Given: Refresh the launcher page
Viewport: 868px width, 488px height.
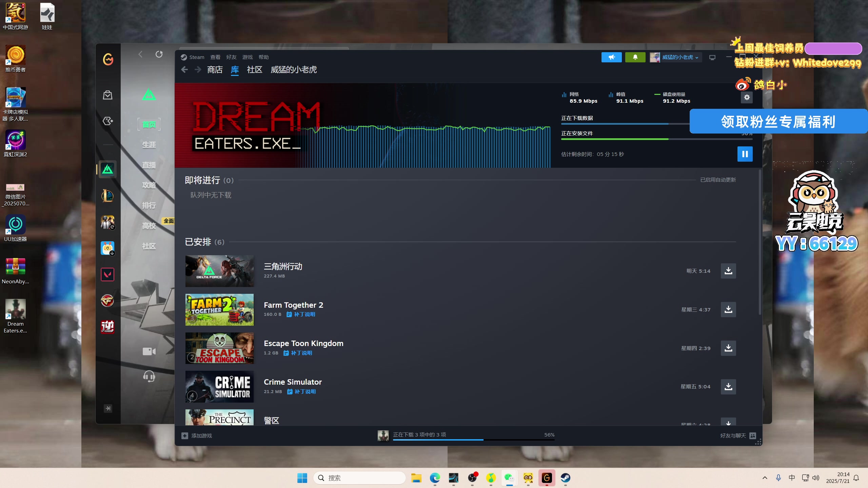Looking at the screenshot, I should (159, 54).
